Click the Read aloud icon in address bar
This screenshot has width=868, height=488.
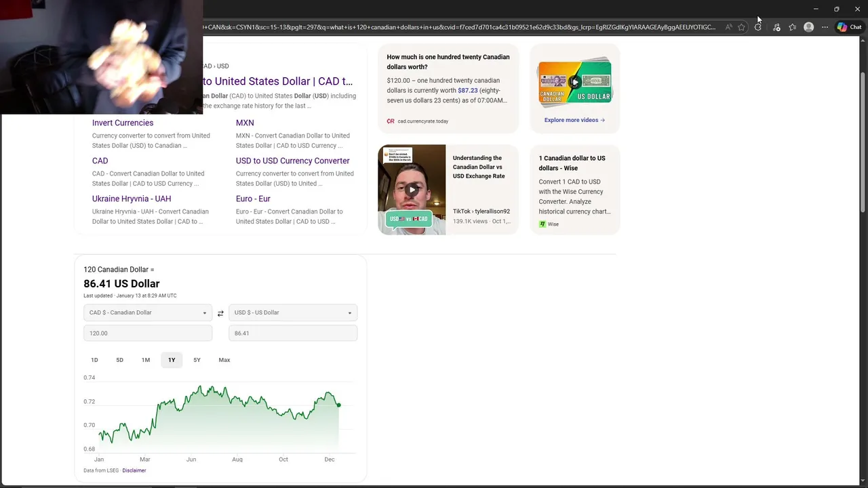(728, 27)
